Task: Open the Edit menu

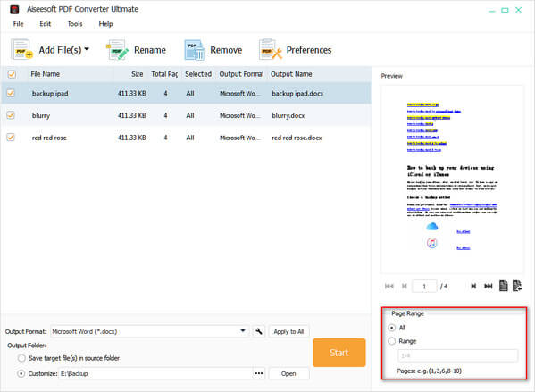Action: point(45,24)
